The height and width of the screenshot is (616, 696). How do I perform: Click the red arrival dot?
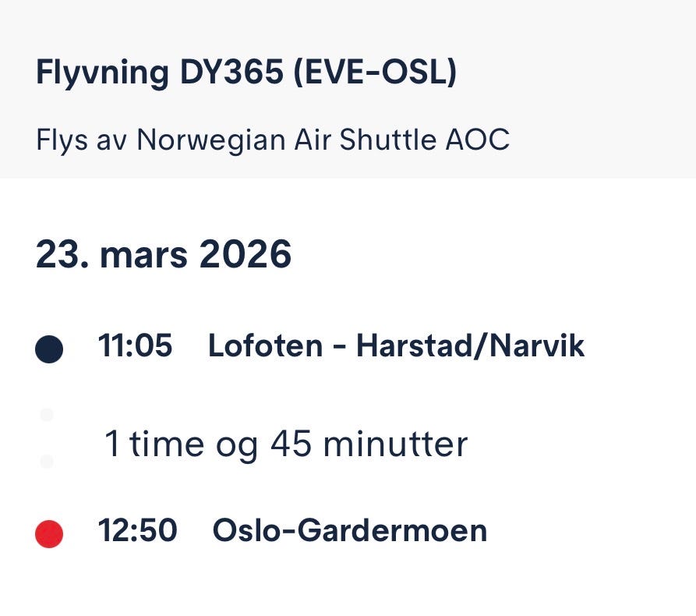tap(49, 534)
